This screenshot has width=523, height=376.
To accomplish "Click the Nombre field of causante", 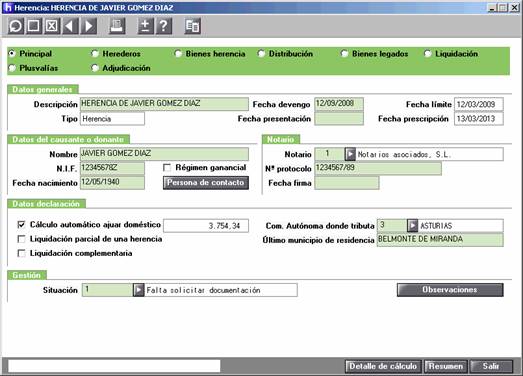I will (164, 154).
